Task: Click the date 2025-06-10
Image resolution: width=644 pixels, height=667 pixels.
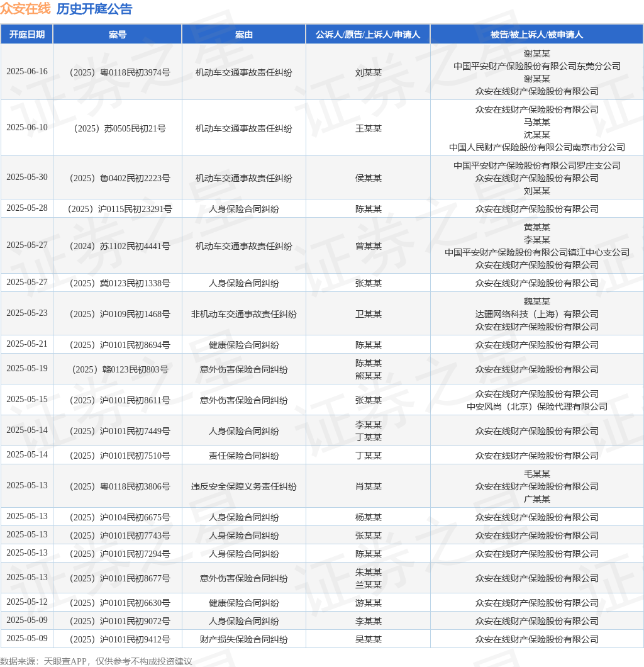Action: click(x=27, y=128)
